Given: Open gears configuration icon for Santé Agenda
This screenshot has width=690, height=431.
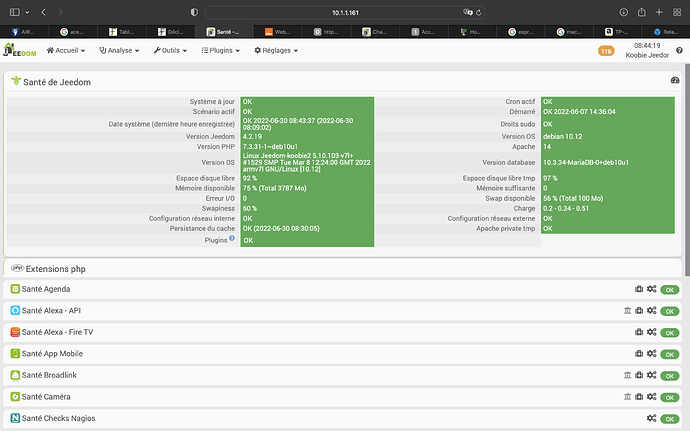Looking at the screenshot, I should point(652,289).
